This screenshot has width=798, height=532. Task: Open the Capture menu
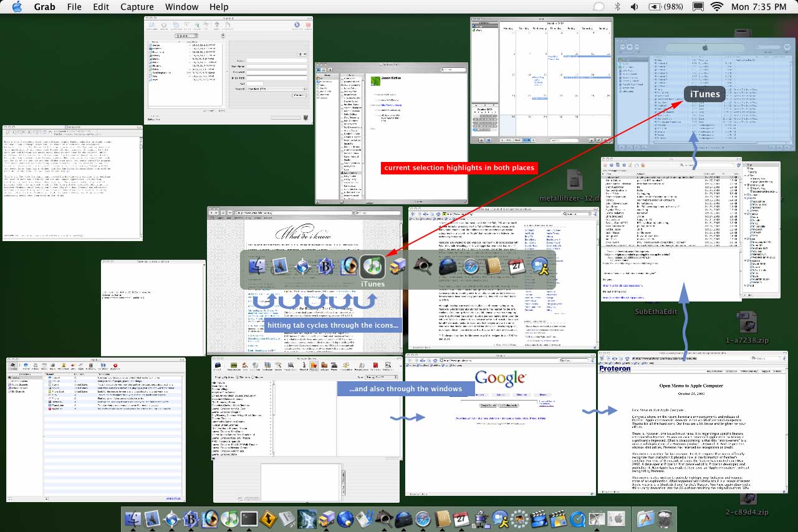tap(137, 7)
